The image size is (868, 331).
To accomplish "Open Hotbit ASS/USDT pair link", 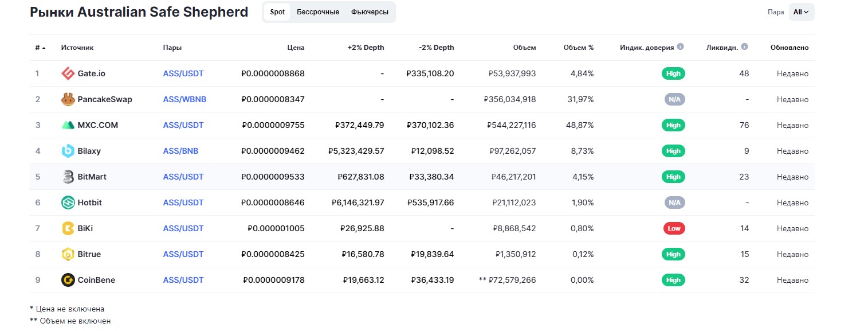I will (x=183, y=203).
